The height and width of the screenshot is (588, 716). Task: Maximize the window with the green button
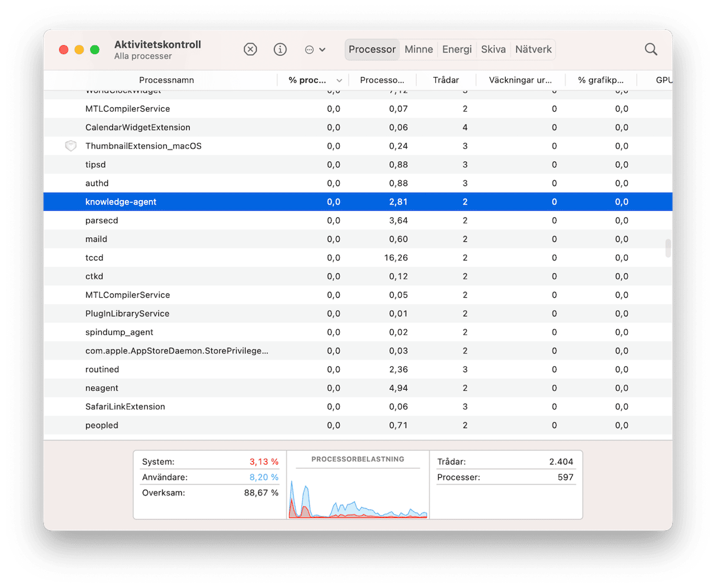click(x=95, y=49)
